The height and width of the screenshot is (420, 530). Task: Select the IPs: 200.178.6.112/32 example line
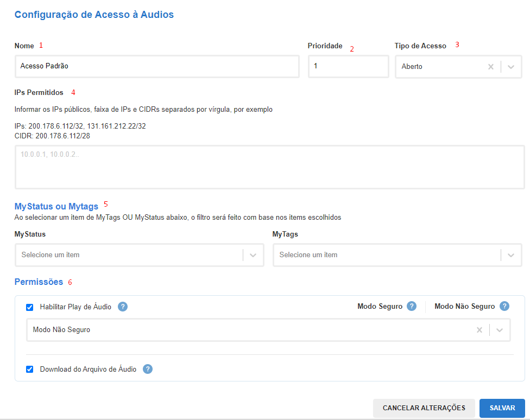(80, 126)
